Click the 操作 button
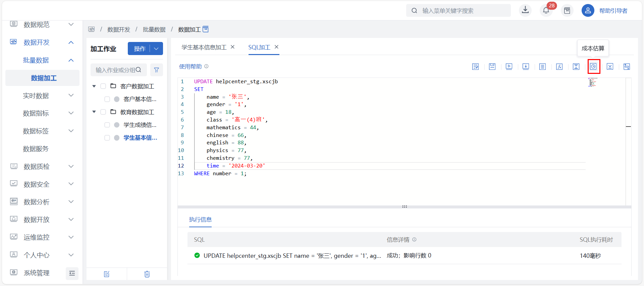This screenshot has height=286, width=644. (139, 49)
